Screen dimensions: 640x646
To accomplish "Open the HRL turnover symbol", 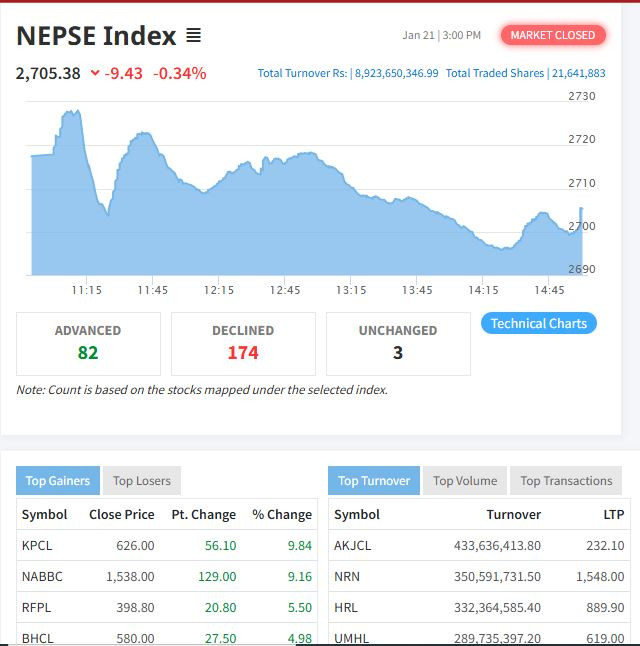I will tap(345, 607).
